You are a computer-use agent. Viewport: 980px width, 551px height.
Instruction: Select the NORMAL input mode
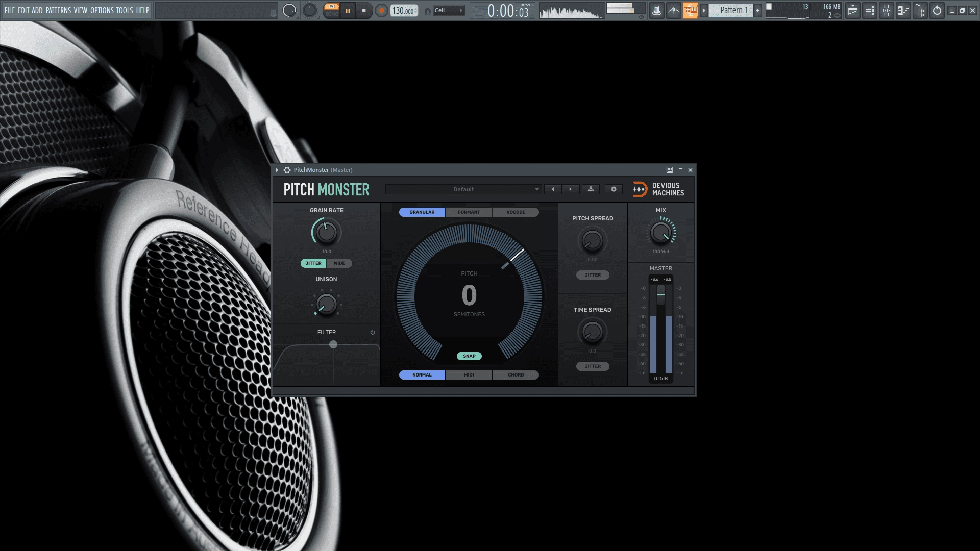coord(422,375)
